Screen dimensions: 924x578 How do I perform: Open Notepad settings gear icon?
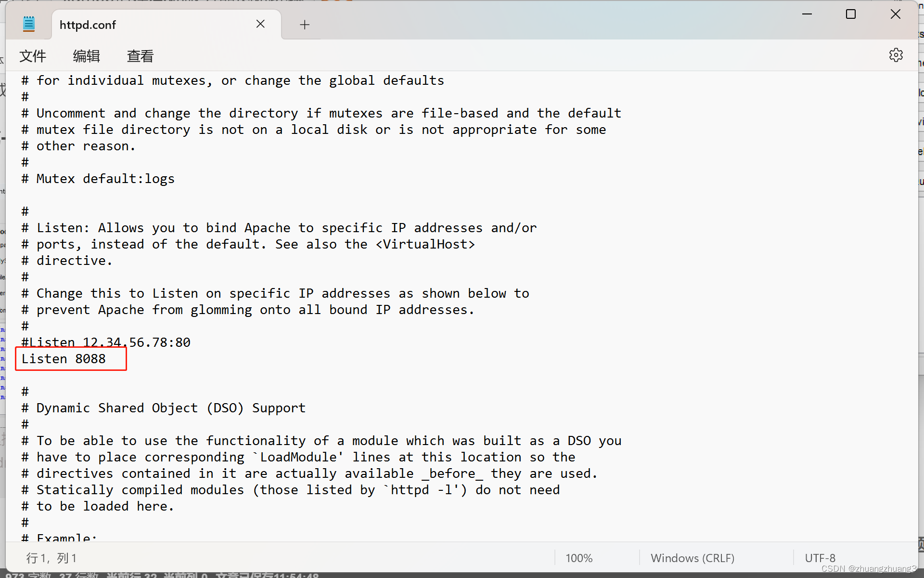pos(896,55)
